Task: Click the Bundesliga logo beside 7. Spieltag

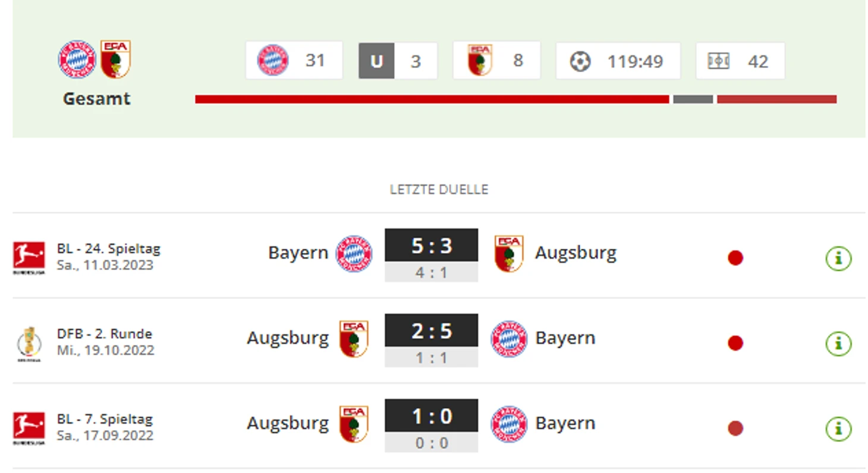Action: [x=29, y=428]
